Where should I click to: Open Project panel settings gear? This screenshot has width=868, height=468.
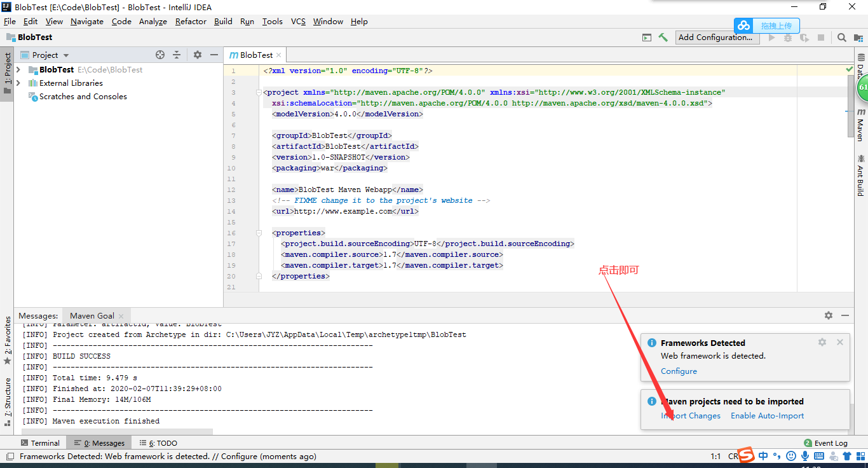pos(198,55)
